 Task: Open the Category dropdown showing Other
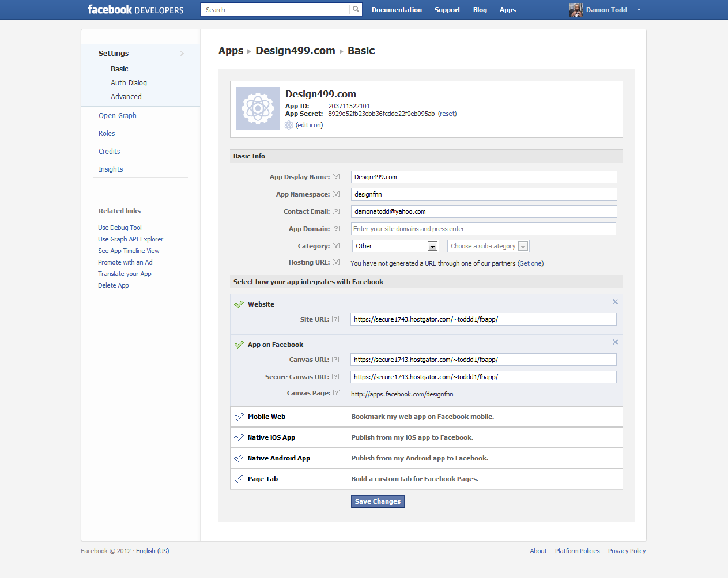(x=395, y=246)
